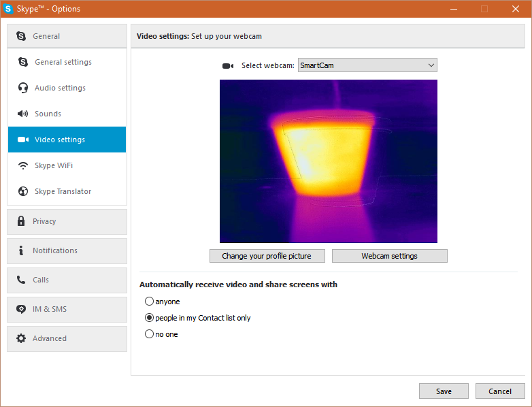The width and height of the screenshot is (532, 407).
Task: Click the globe icon for Skype Translator
Action: [23, 191]
